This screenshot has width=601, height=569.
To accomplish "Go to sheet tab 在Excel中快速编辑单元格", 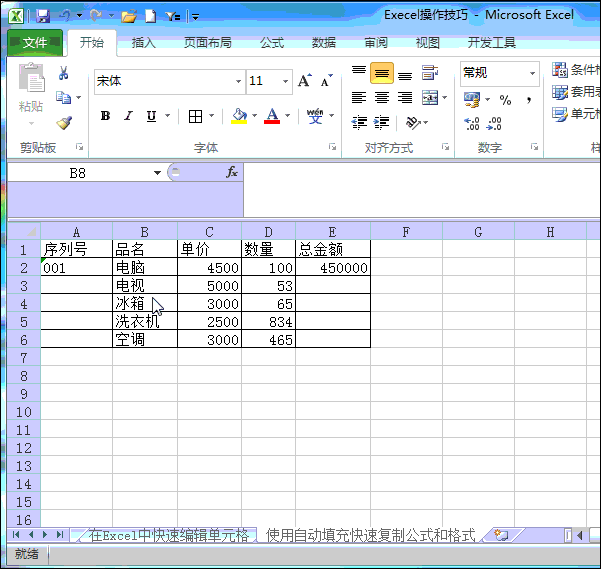I will [x=169, y=535].
